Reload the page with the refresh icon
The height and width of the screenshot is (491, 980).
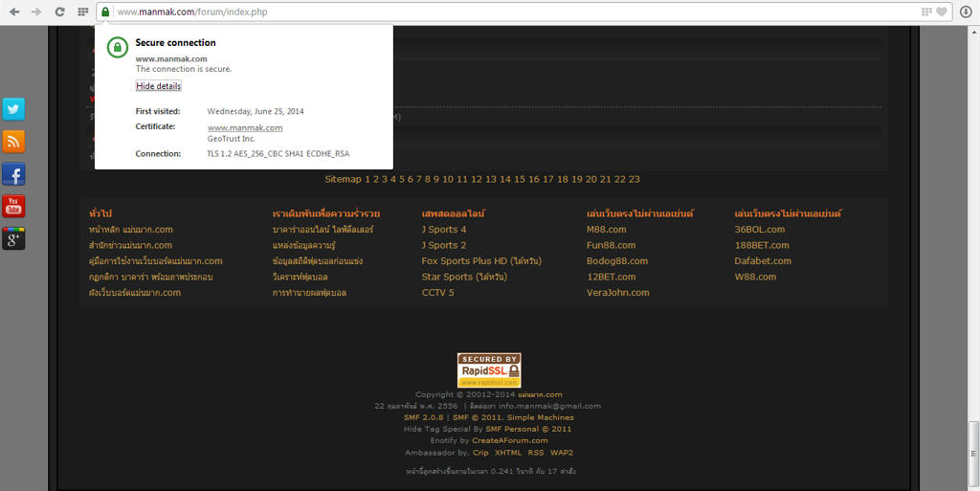pyautogui.click(x=60, y=11)
